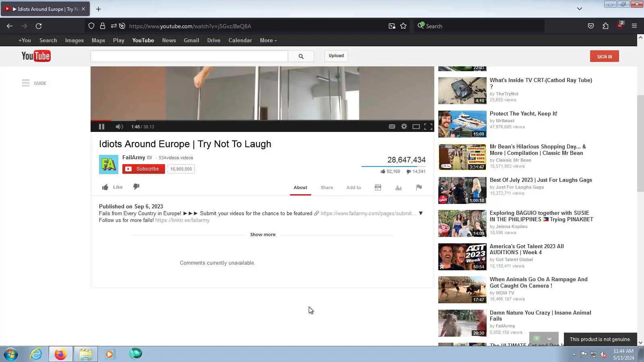This screenshot has height=362, width=644.
Task: Open the FailArmy channel avatar
Action: (x=109, y=165)
